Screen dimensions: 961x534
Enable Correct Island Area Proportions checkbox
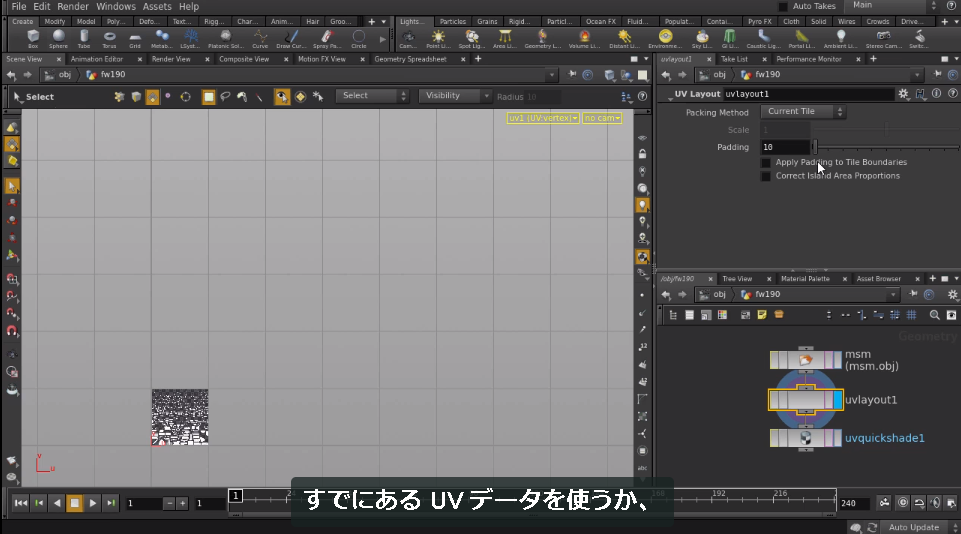pyautogui.click(x=765, y=176)
